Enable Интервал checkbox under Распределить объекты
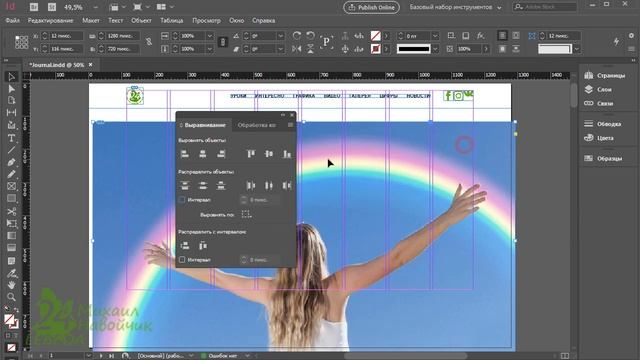This screenshot has height=360, width=640. [182, 200]
